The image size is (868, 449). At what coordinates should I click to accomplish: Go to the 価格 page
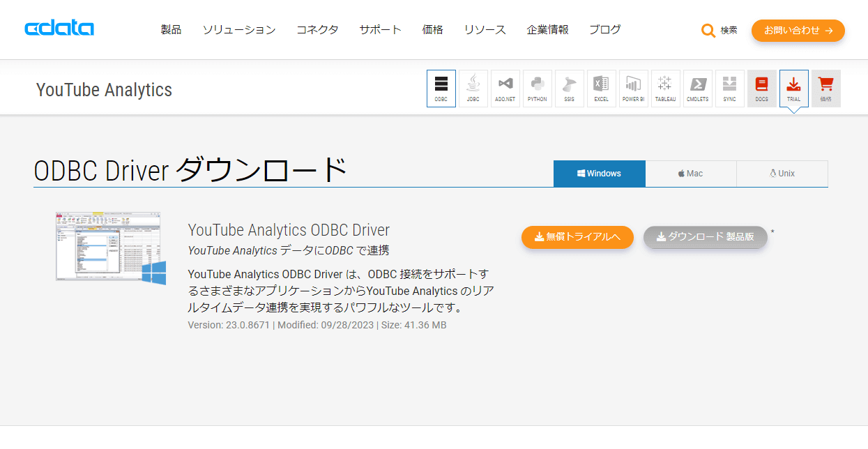[x=433, y=30]
